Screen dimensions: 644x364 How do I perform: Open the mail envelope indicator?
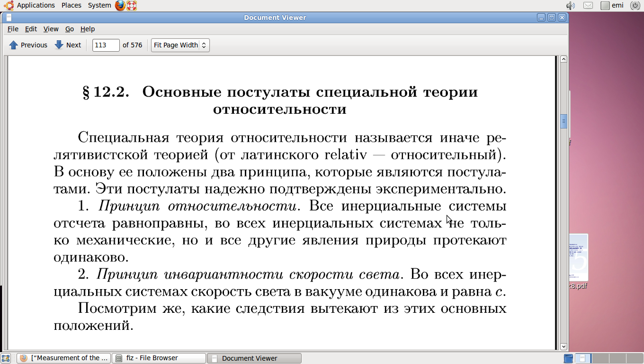point(588,6)
